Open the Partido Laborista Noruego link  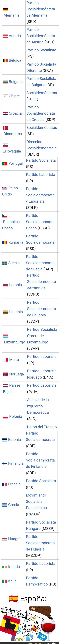pos(42,374)
